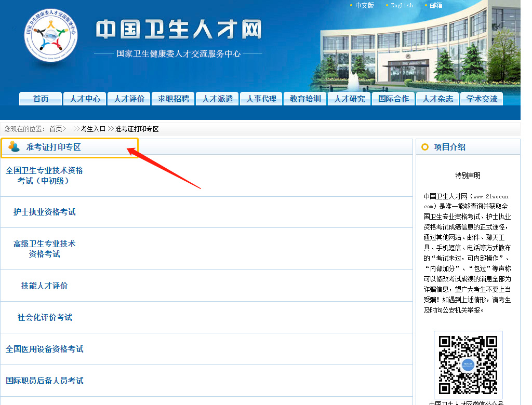Click the 项目介绍 panel heading
The height and width of the screenshot is (405, 532).
point(449,147)
